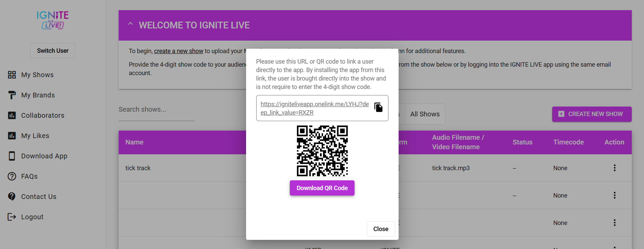Click the copy URL icon in dialog
644x249 pixels.
(378, 107)
